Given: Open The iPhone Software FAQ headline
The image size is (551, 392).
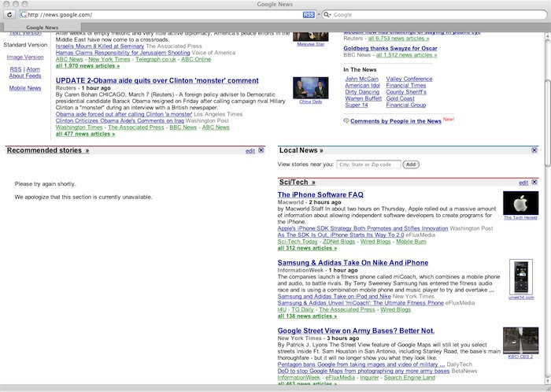Looking at the screenshot, I should (320, 194).
